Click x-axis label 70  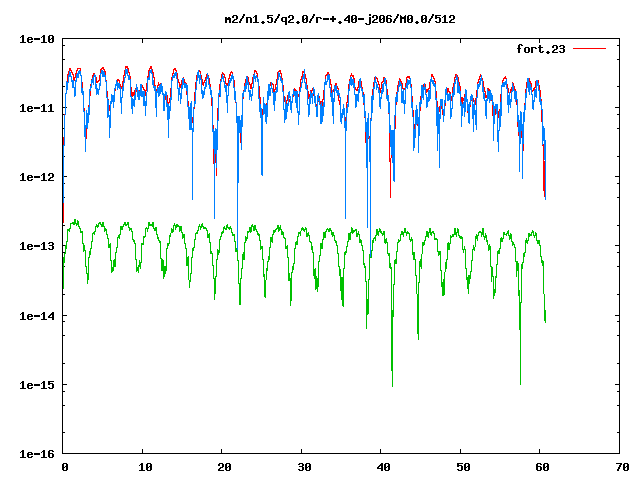coord(622,467)
